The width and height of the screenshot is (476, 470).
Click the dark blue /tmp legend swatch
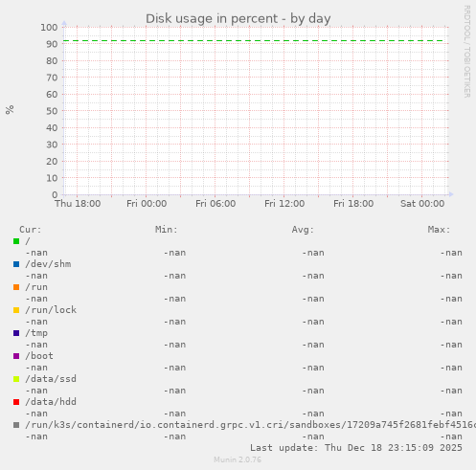tap(16, 333)
